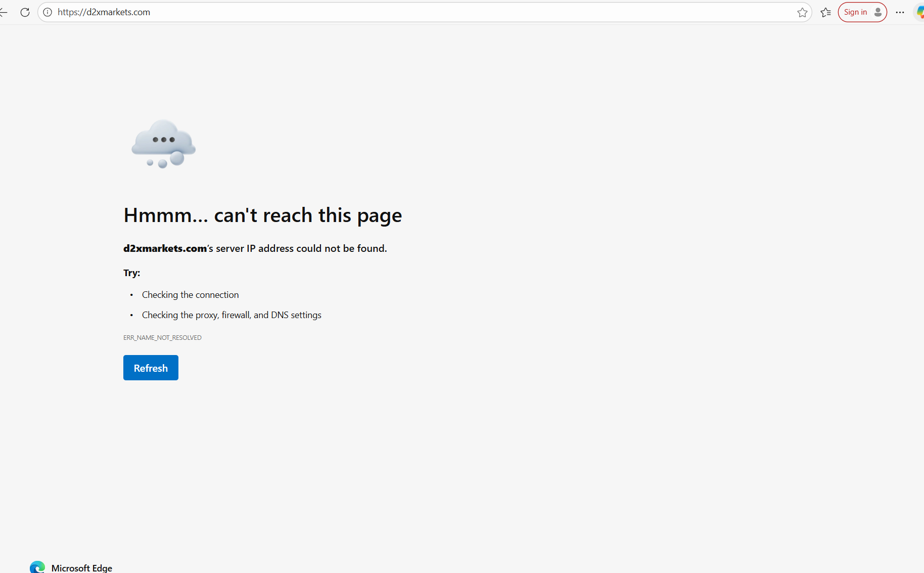The image size is (924, 573).
Task: Click the thinking cloud illustration
Action: (x=163, y=144)
